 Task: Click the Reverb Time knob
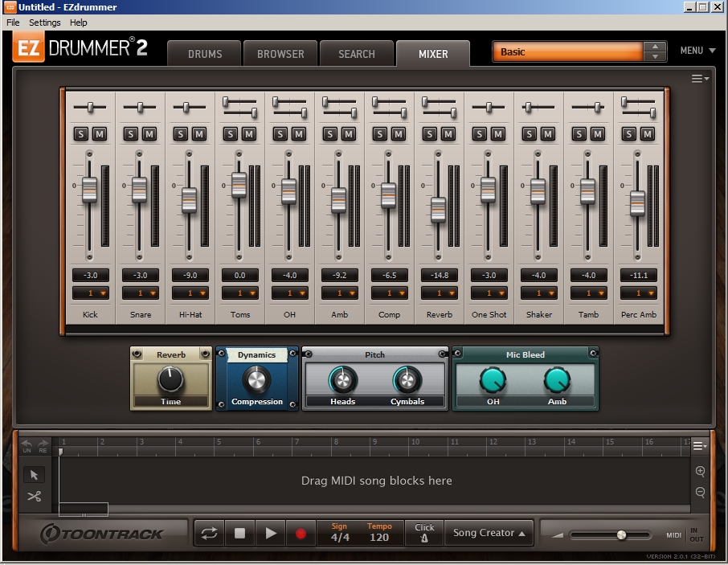point(170,379)
